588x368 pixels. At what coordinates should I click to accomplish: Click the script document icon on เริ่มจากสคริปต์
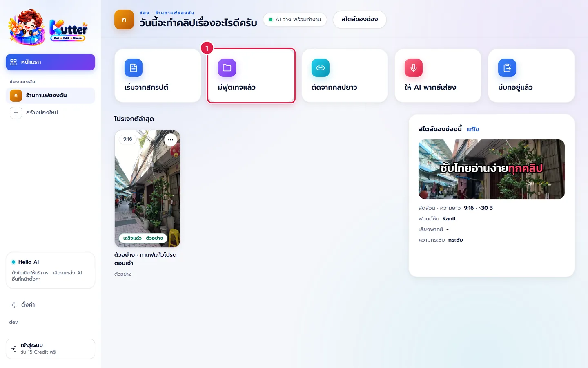[134, 68]
